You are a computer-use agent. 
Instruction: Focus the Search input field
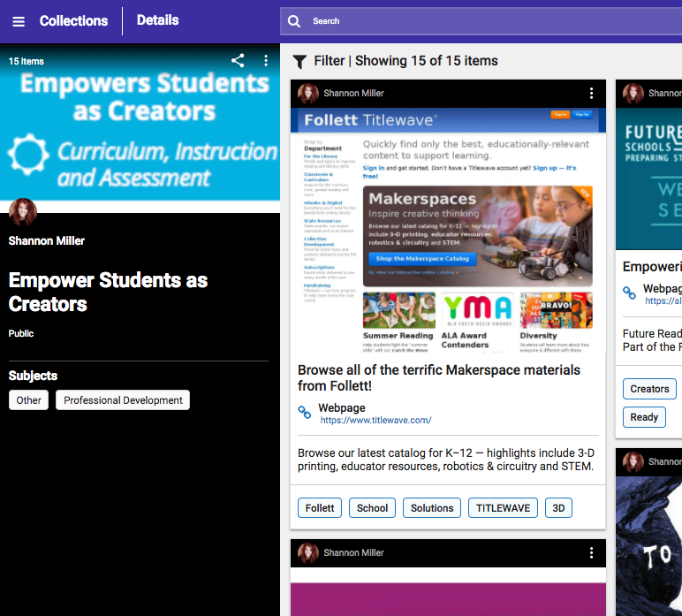(x=481, y=21)
